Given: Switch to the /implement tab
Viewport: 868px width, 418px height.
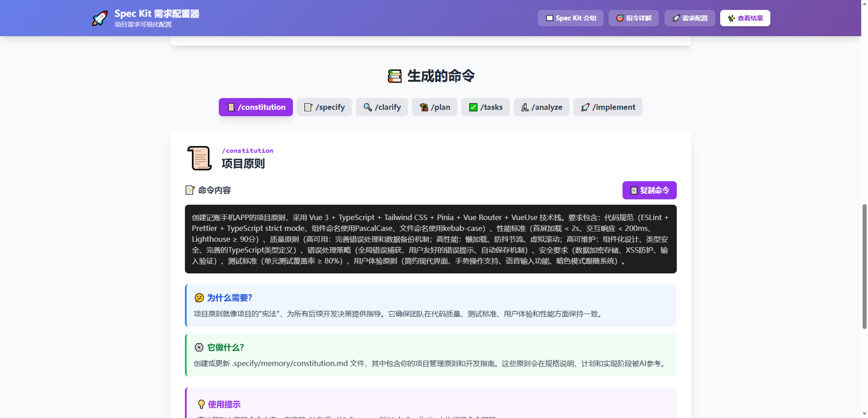Looking at the screenshot, I should [x=608, y=107].
